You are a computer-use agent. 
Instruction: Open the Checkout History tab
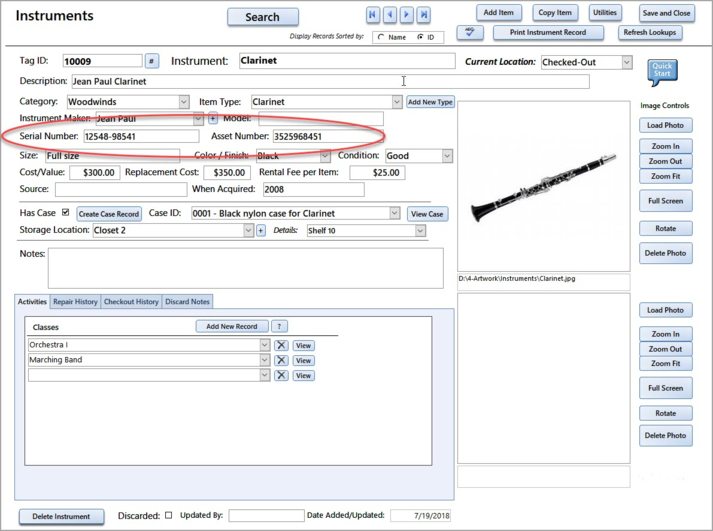(x=132, y=301)
